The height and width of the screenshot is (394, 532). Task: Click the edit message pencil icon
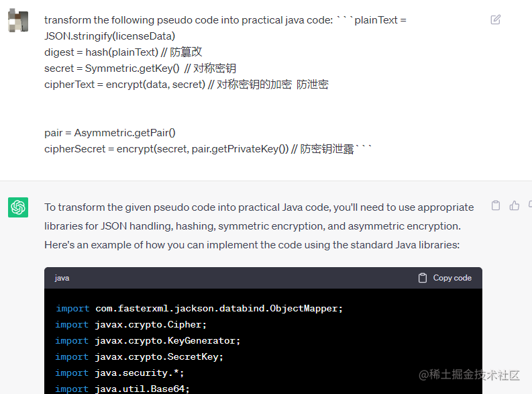point(495,19)
